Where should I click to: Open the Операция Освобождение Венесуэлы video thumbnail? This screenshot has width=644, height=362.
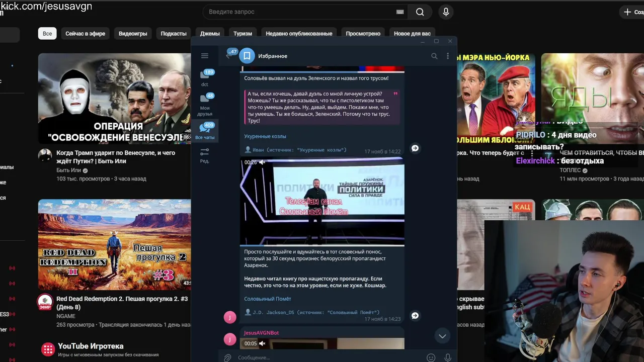[114, 99]
